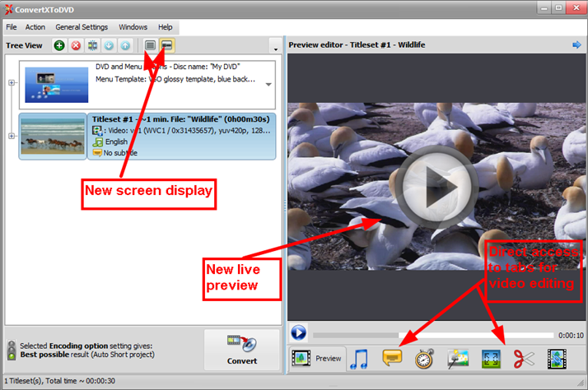The height and width of the screenshot is (390, 588).
Task: Open the General Settings menu
Action: 82,27
